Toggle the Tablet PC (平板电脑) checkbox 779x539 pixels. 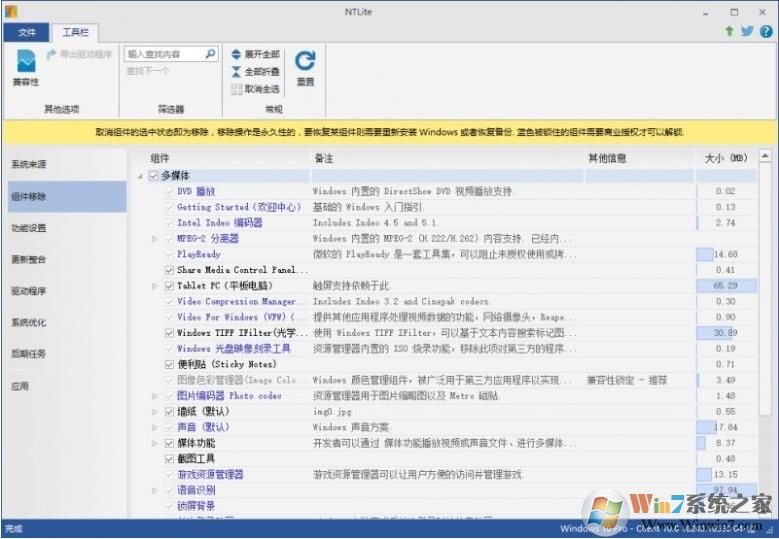tap(169, 286)
